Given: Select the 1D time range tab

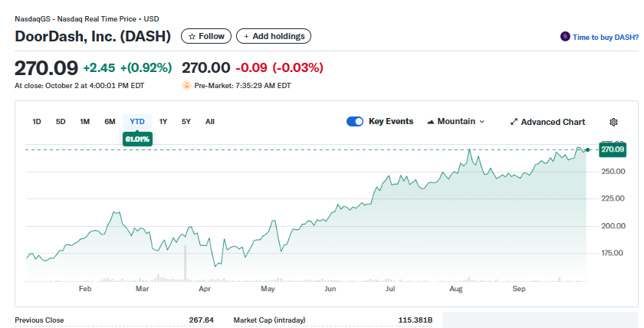Looking at the screenshot, I should 37,122.
